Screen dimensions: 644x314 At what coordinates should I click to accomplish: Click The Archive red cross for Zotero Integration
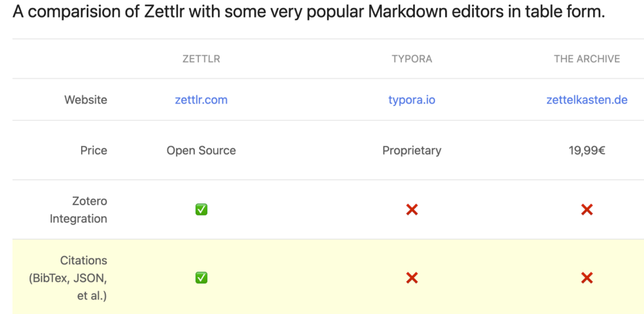point(587,210)
